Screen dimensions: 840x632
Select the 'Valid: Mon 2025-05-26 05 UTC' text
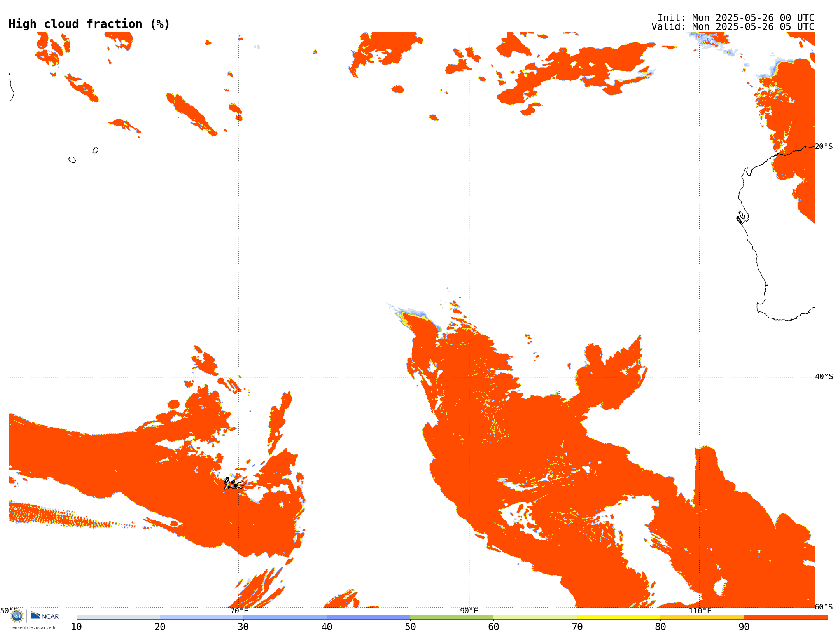733,27
